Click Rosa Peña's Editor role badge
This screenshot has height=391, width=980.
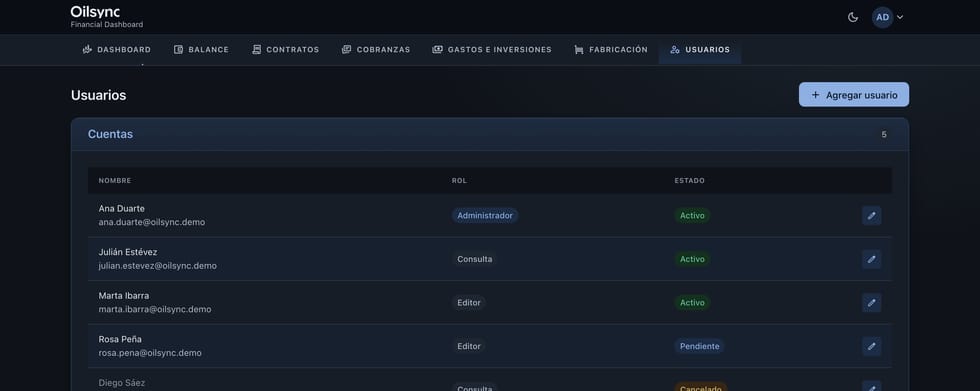click(x=469, y=346)
